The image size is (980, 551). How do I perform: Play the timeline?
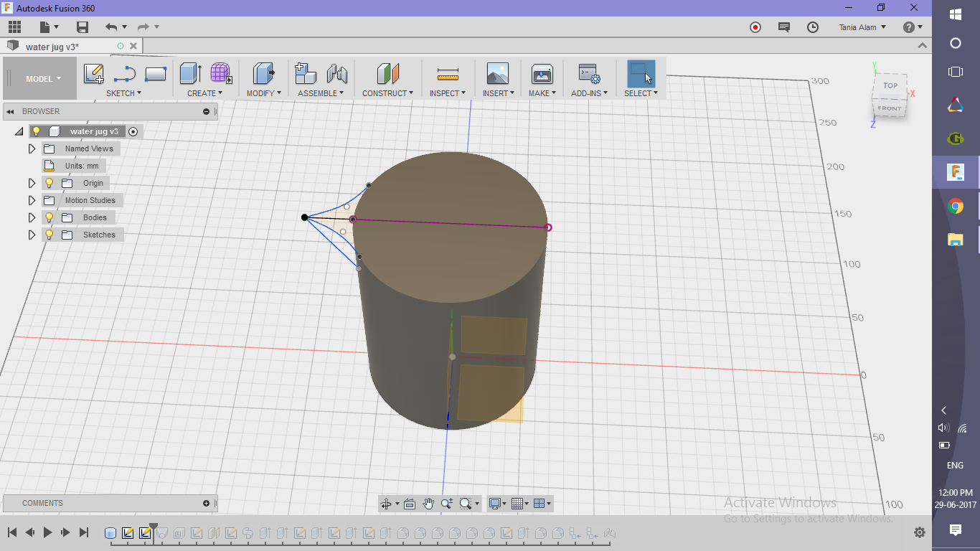coord(47,532)
